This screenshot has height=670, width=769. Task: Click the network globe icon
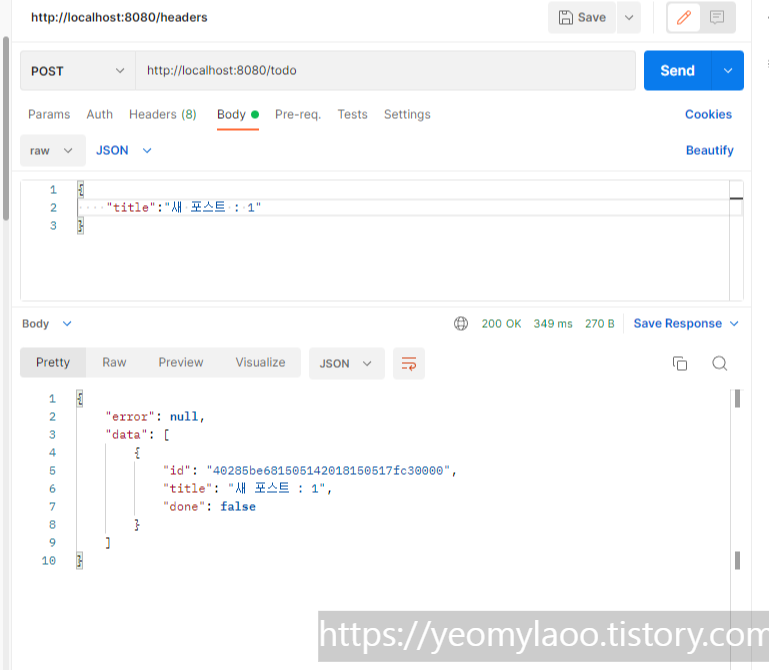pos(461,324)
